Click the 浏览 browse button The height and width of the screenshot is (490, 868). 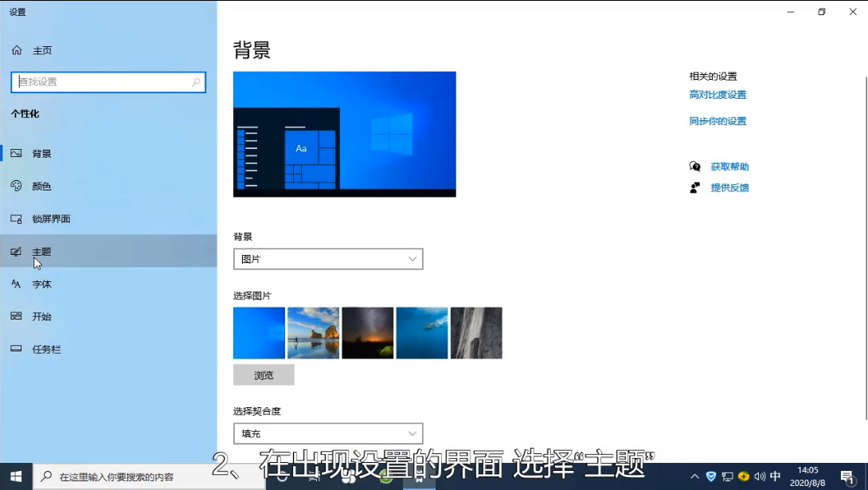click(x=264, y=374)
